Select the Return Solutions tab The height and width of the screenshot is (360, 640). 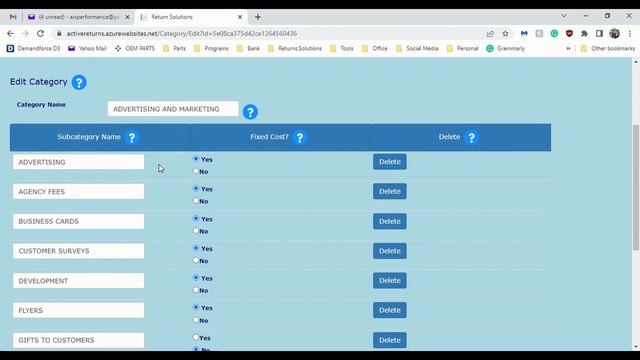191,17
